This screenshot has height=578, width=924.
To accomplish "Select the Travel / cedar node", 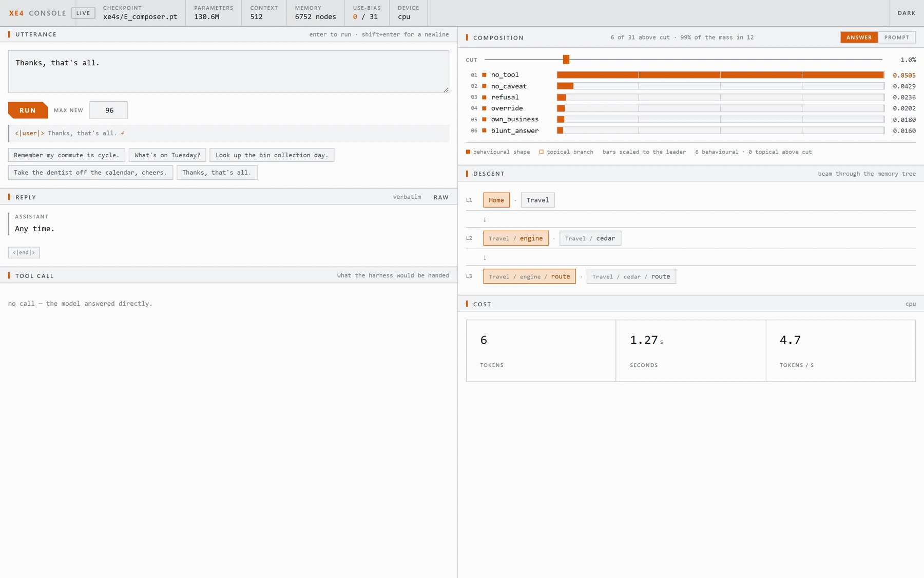I will 590,238.
